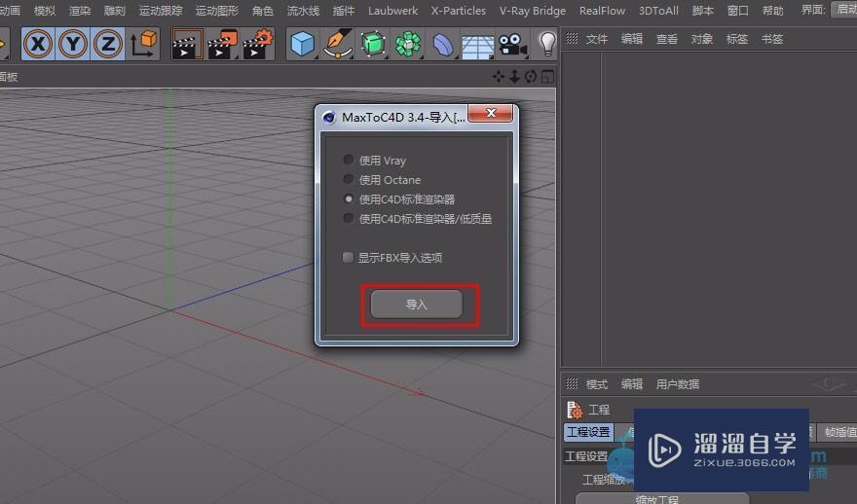Open the 角色 menu
The width and height of the screenshot is (857, 504).
click(x=263, y=11)
